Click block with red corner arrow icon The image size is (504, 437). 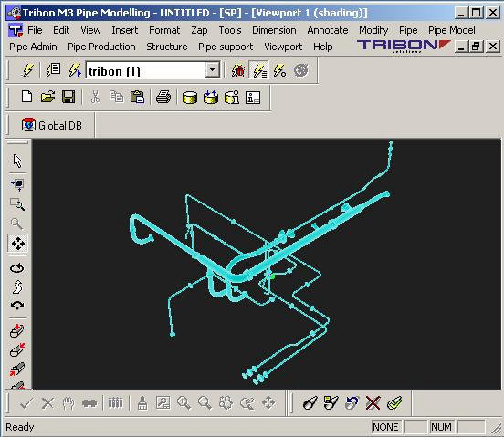click(x=17, y=369)
